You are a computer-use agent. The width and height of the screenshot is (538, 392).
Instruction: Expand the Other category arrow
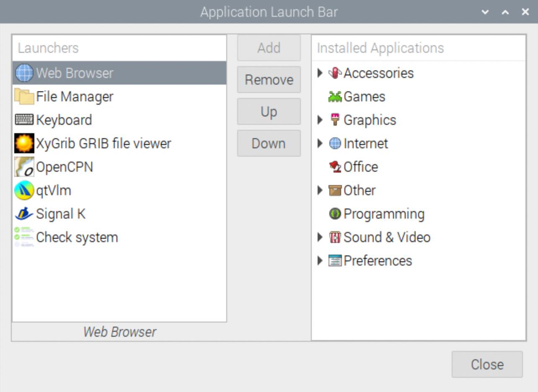[320, 190]
